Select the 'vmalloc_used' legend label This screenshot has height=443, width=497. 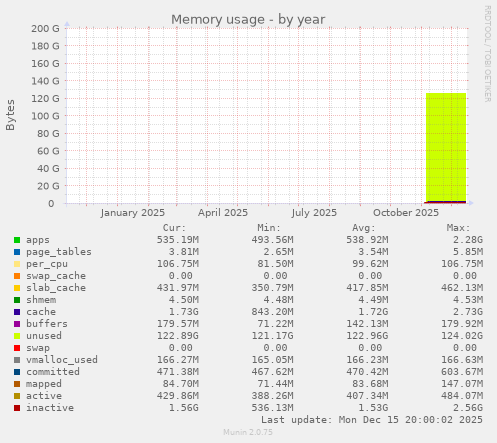tap(62, 360)
